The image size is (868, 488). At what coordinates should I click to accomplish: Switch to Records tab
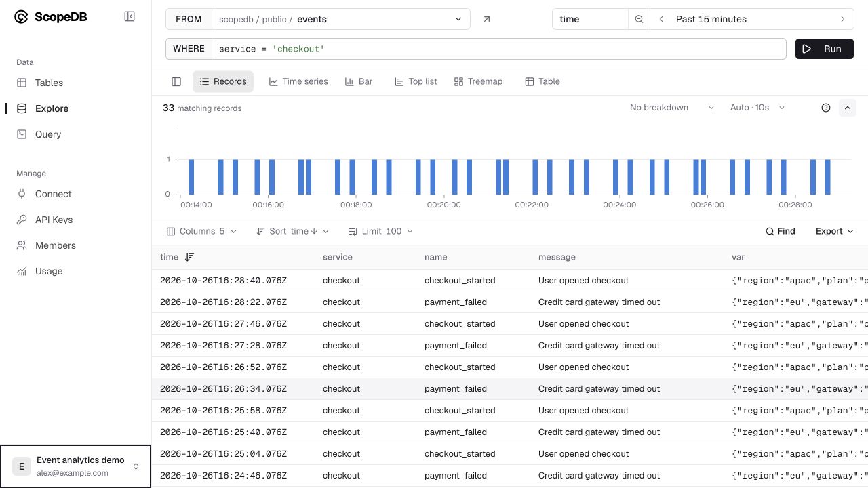223,81
